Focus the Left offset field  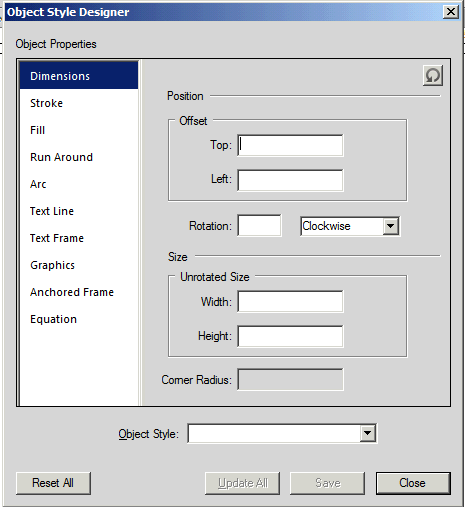point(290,180)
